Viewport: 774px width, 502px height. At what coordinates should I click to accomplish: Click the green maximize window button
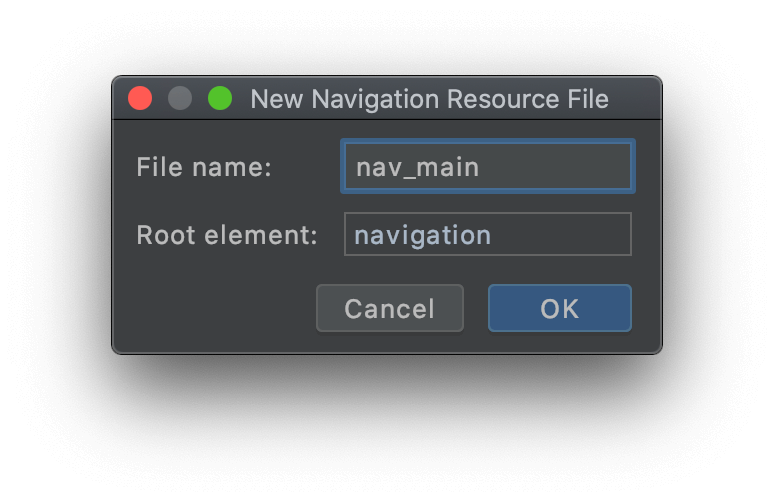point(220,98)
